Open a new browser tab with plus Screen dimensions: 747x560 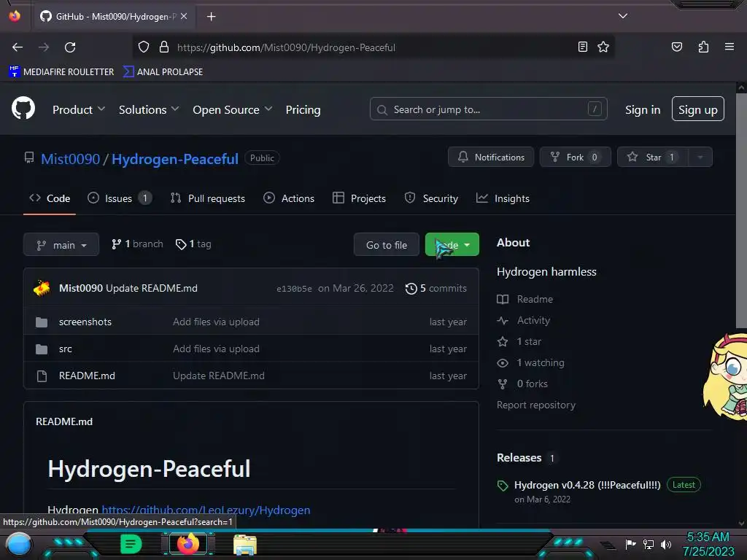click(x=211, y=17)
